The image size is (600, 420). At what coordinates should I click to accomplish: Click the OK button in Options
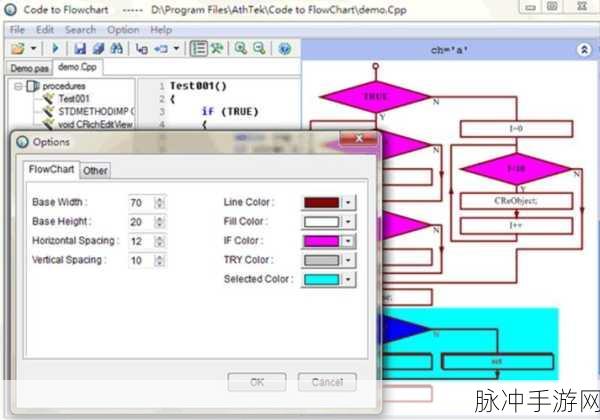(x=257, y=382)
